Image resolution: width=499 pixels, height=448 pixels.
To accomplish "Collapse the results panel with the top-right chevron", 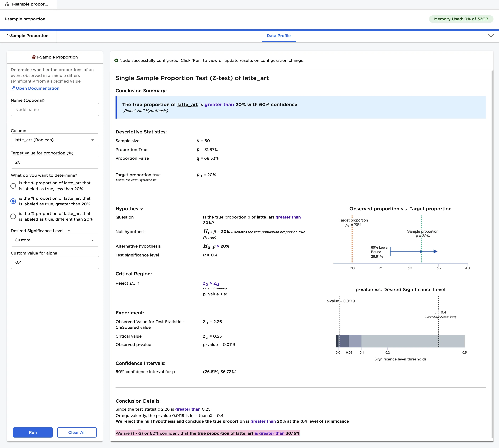I will pyautogui.click(x=491, y=36).
